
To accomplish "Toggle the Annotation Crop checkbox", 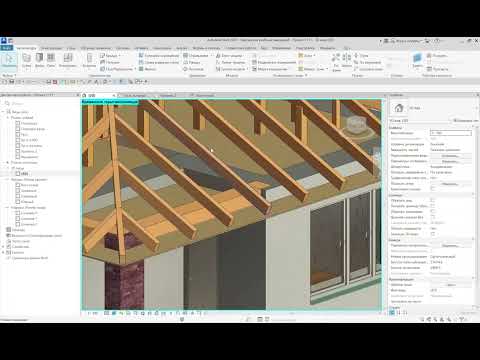I will (x=433, y=211).
